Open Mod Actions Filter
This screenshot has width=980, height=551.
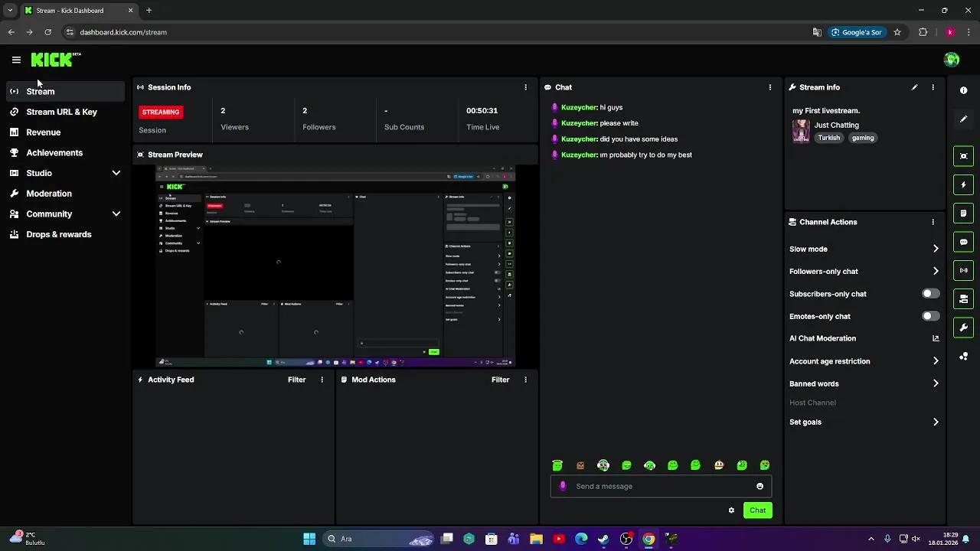tap(500, 380)
